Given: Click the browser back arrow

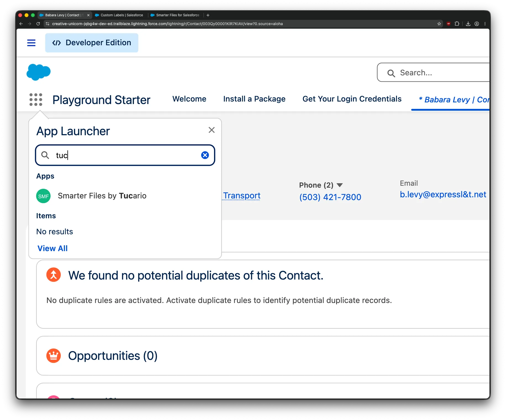Looking at the screenshot, I should coord(21,24).
